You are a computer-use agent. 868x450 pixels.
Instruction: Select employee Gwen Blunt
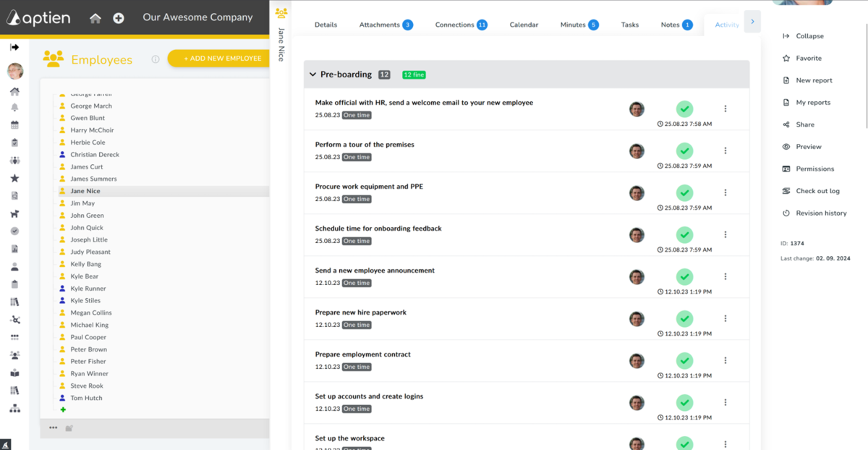pos(88,118)
